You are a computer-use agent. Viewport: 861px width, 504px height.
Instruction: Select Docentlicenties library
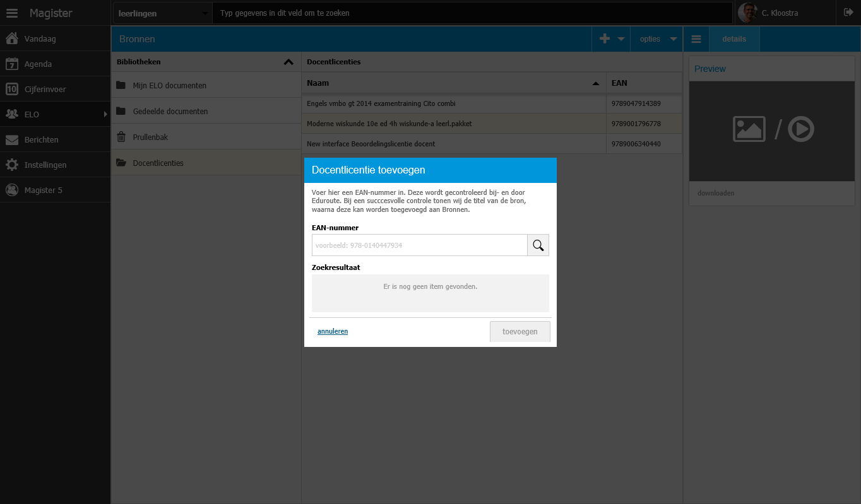coord(206,163)
